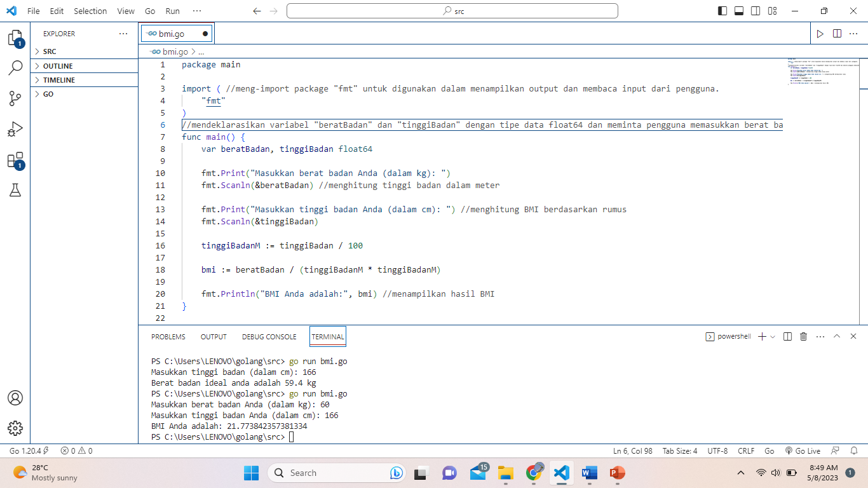Open the feedback icon in status bar
The height and width of the screenshot is (488, 868).
point(836,451)
